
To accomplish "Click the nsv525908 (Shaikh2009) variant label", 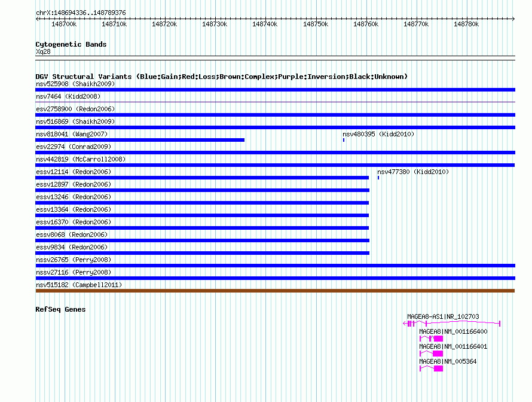I will click(75, 84).
